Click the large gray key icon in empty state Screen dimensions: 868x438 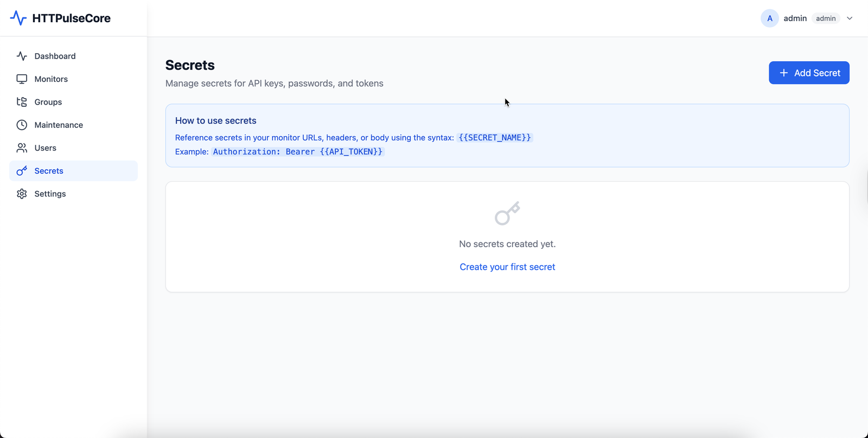click(x=507, y=213)
